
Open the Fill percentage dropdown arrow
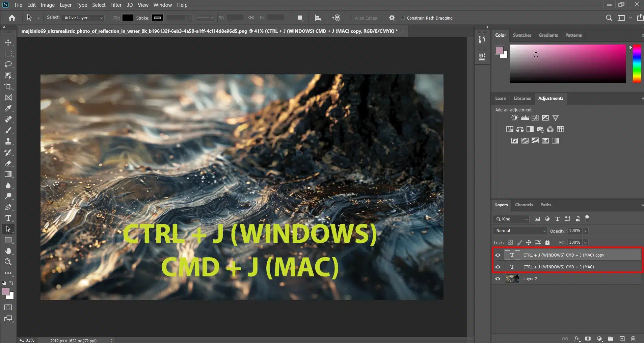coord(586,242)
